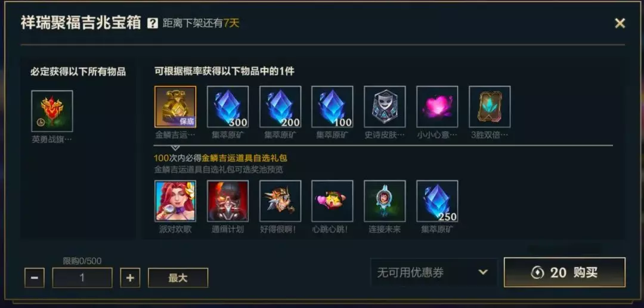Click the 250 集萃原矿 crystal icon
Screen dimensions: 644x308
coord(437,201)
